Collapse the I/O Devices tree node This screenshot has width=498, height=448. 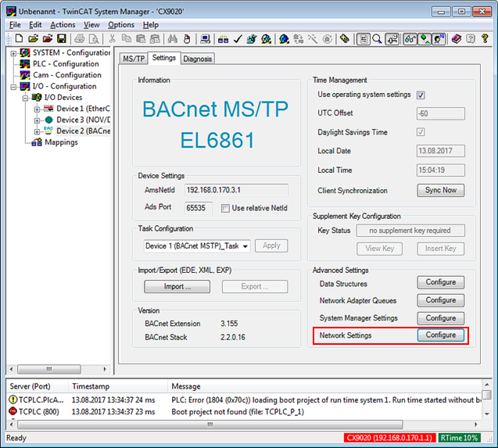point(25,98)
